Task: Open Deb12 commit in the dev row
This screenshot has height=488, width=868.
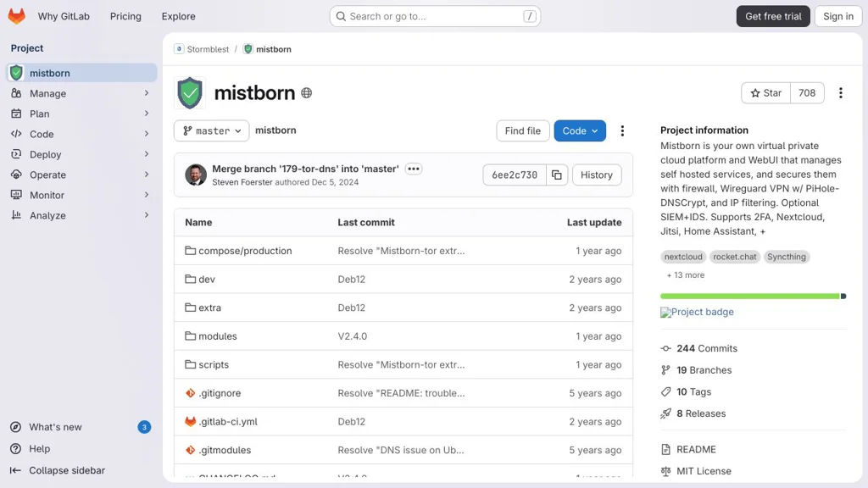Action: tap(352, 279)
